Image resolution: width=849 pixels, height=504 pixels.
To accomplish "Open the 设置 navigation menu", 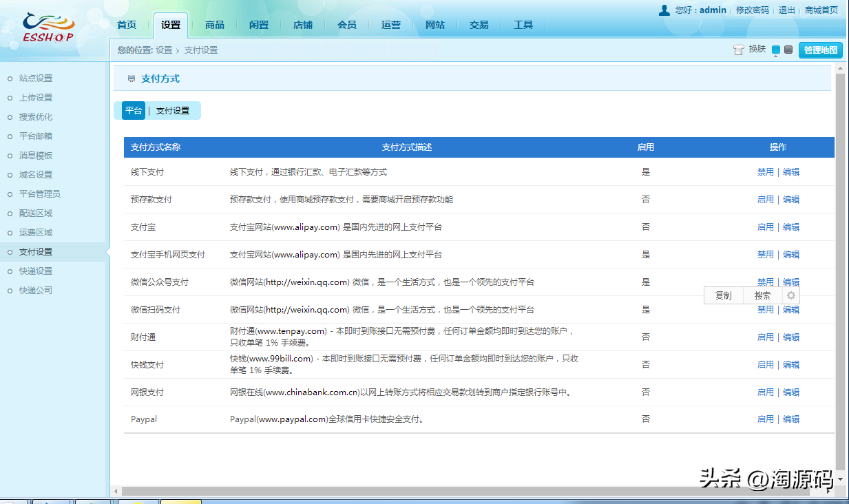I will point(171,23).
